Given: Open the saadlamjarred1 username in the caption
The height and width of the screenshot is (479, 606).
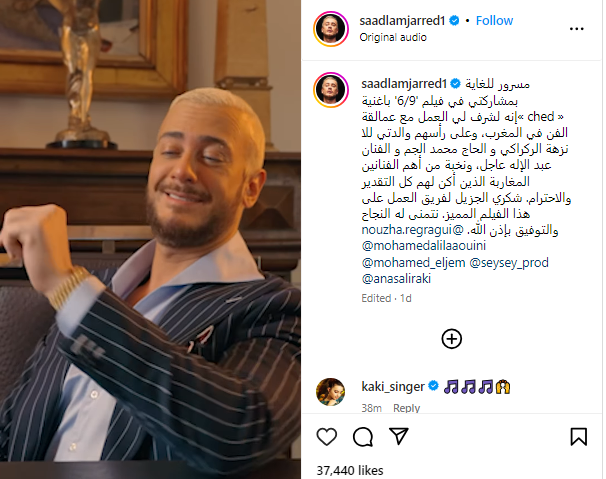Looking at the screenshot, I should coord(404,84).
